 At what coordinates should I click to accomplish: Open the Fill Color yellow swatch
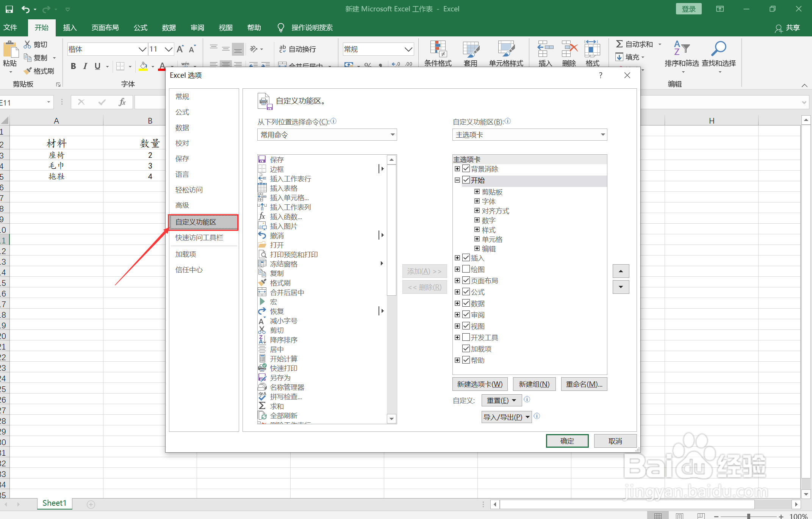[x=143, y=66]
